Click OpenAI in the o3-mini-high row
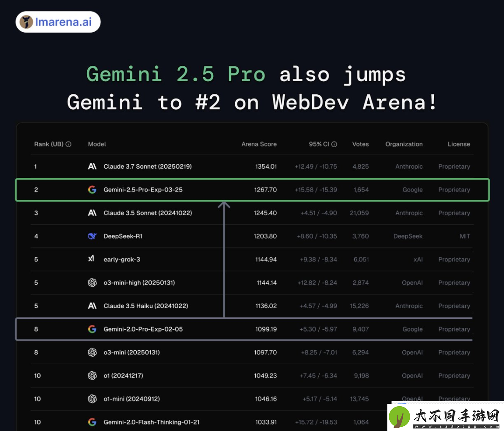The height and width of the screenshot is (431, 504). coord(412,283)
